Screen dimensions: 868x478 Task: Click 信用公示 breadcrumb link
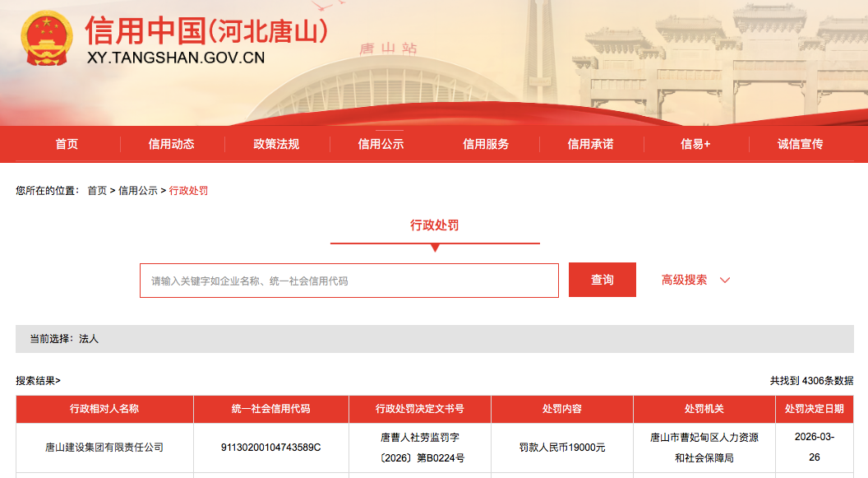(x=138, y=191)
